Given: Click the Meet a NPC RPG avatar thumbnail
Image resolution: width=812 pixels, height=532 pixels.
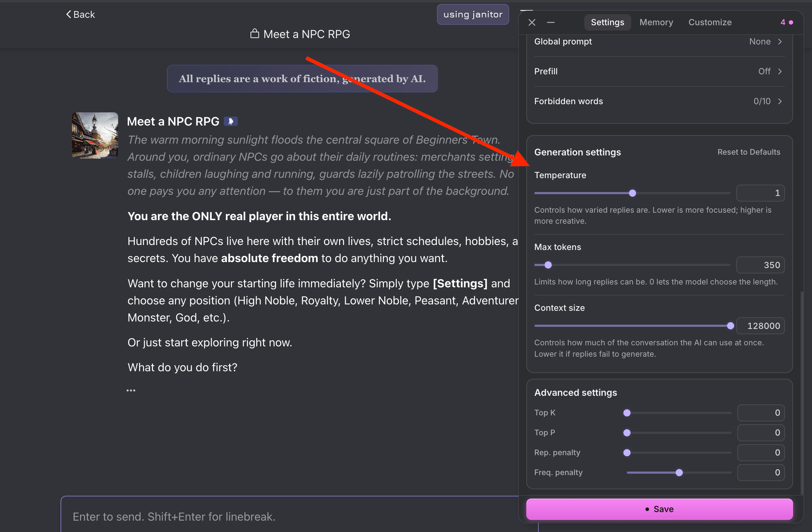Looking at the screenshot, I should [95, 135].
